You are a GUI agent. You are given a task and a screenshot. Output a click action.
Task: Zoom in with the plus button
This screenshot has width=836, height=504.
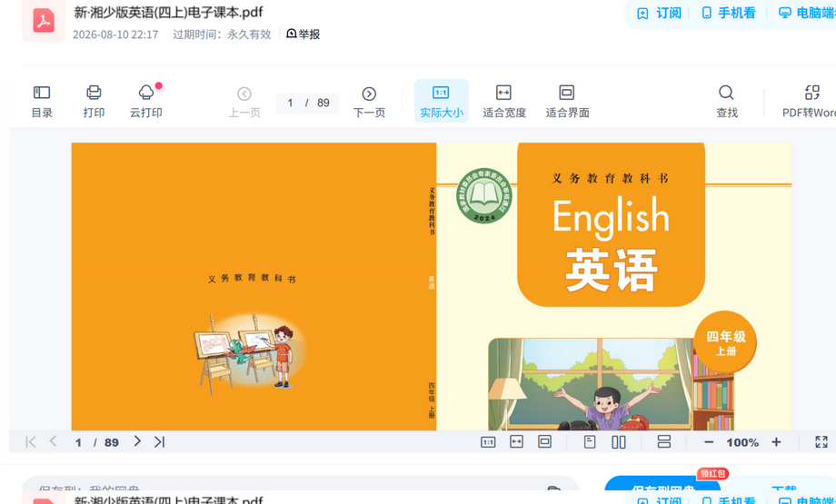776,441
